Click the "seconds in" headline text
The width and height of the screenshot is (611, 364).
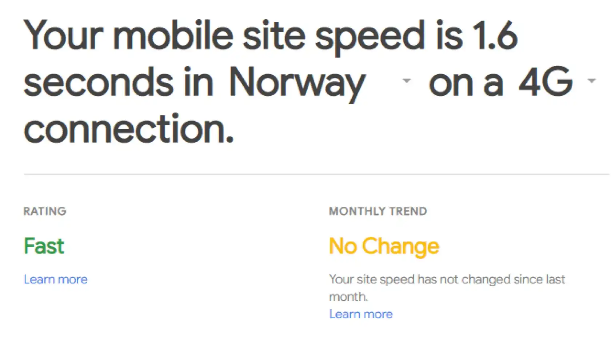(118, 82)
